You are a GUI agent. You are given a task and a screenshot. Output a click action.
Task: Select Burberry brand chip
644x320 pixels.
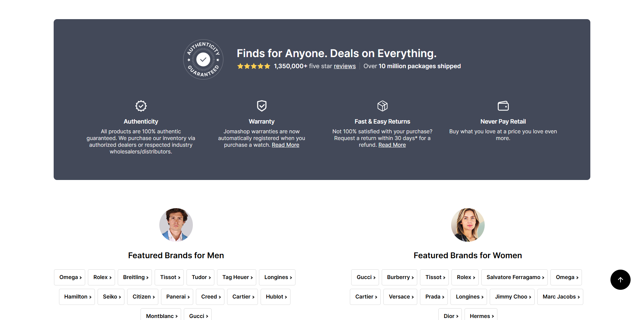(399, 277)
